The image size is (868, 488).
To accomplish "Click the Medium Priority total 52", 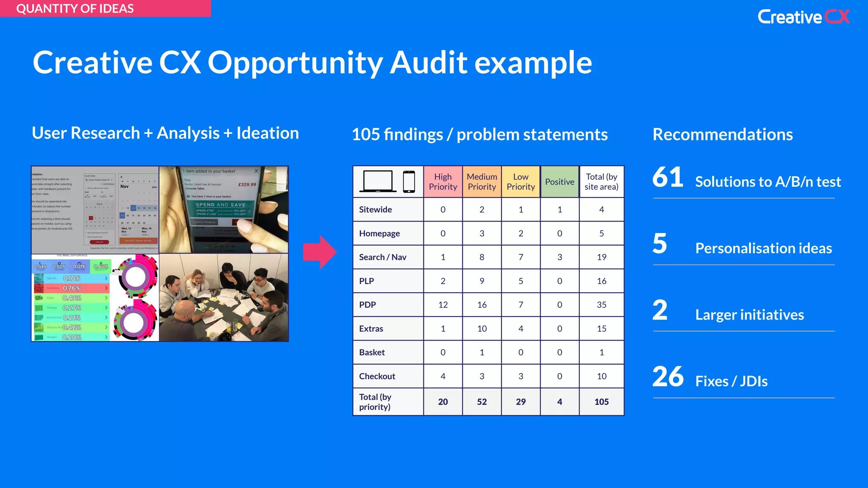I will (482, 402).
